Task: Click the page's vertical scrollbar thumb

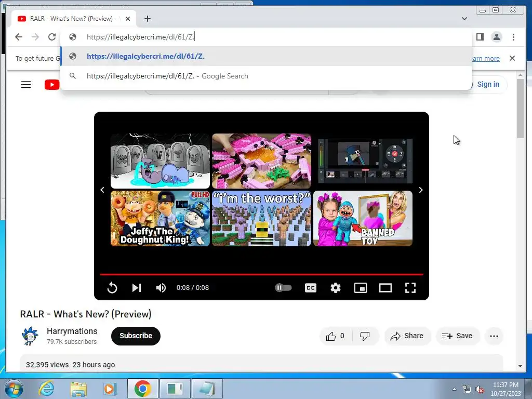Action: point(520,109)
